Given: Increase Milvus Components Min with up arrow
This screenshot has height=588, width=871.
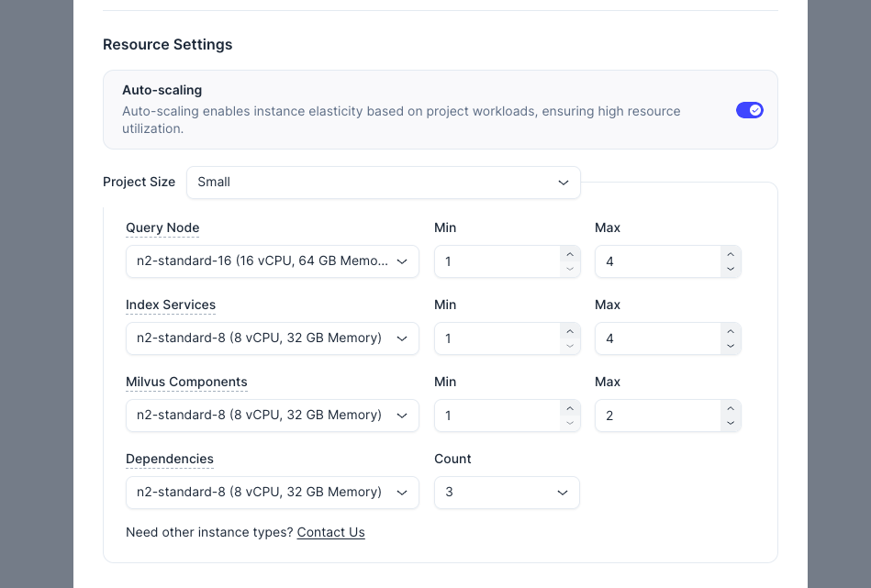Looking at the screenshot, I should coord(570,409).
